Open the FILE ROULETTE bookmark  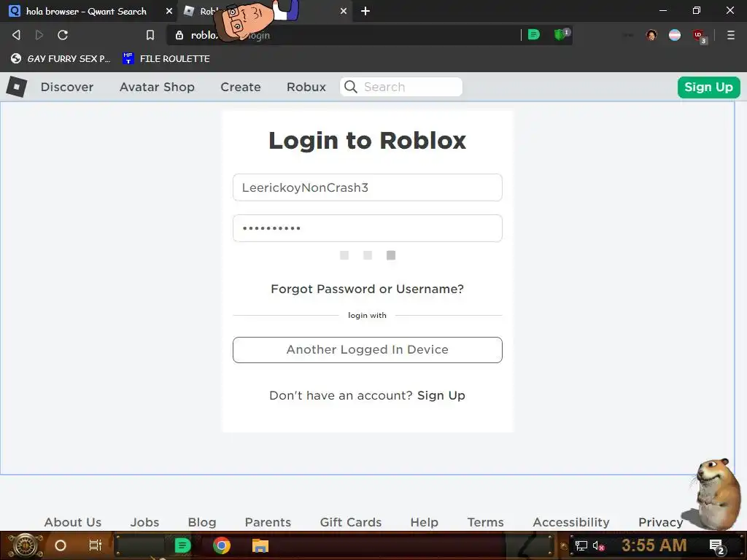pos(166,58)
